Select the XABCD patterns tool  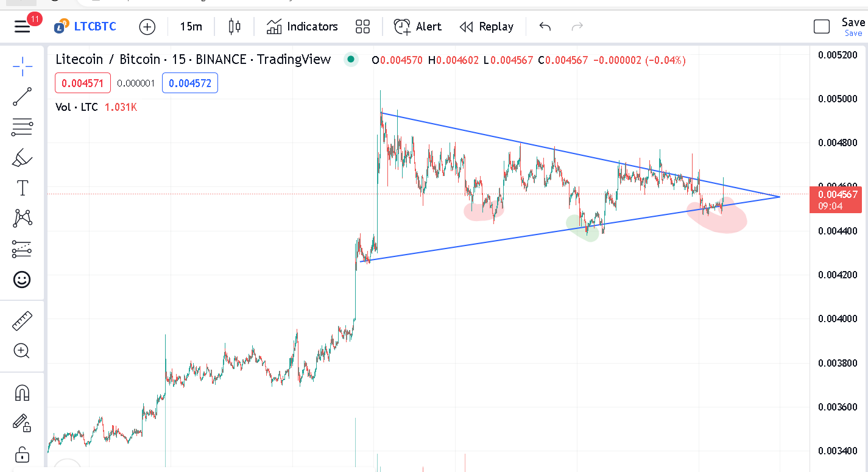tap(23, 218)
